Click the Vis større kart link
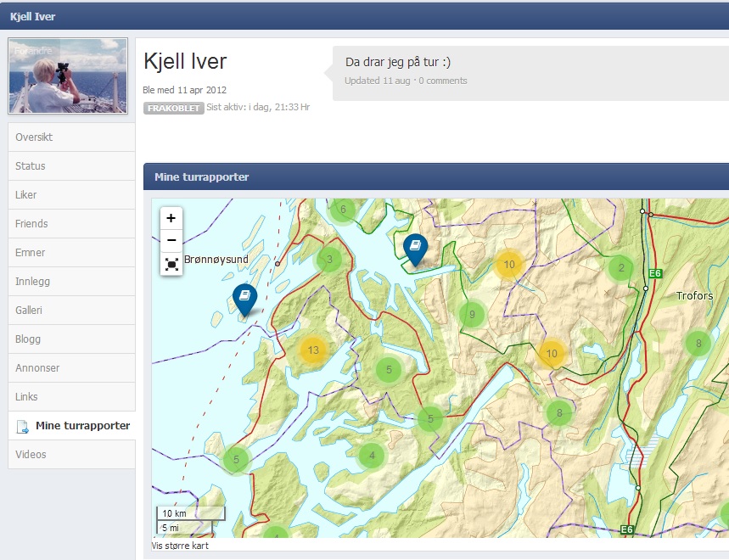Viewport: 729px width, 560px height. (180, 546)
